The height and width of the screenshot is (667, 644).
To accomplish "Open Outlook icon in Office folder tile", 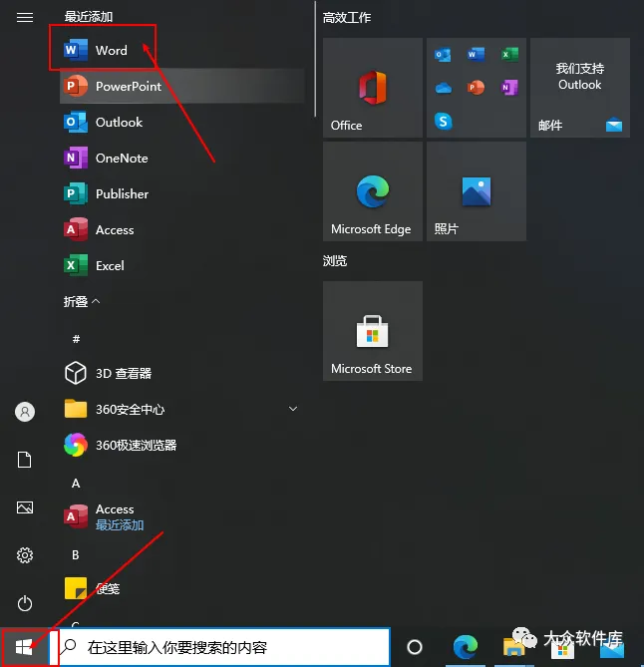I will [443, 55].
